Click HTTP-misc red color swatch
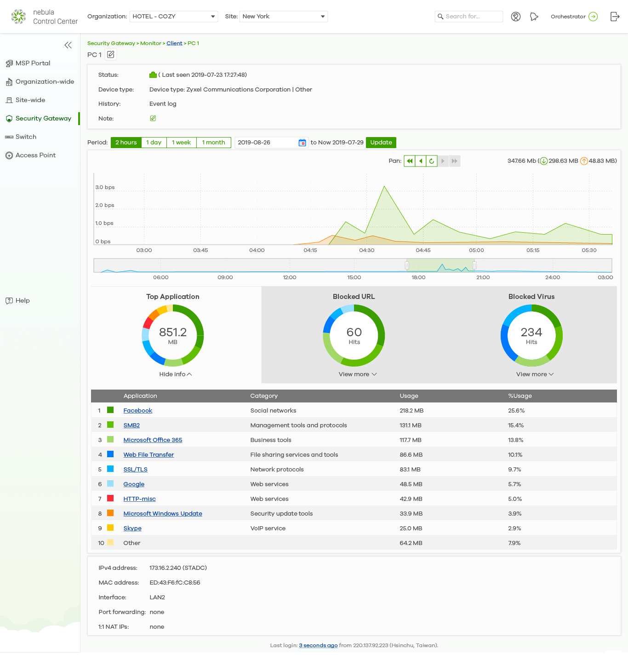The height and width of the screenshot is (672, 628). tap(110, 498)
